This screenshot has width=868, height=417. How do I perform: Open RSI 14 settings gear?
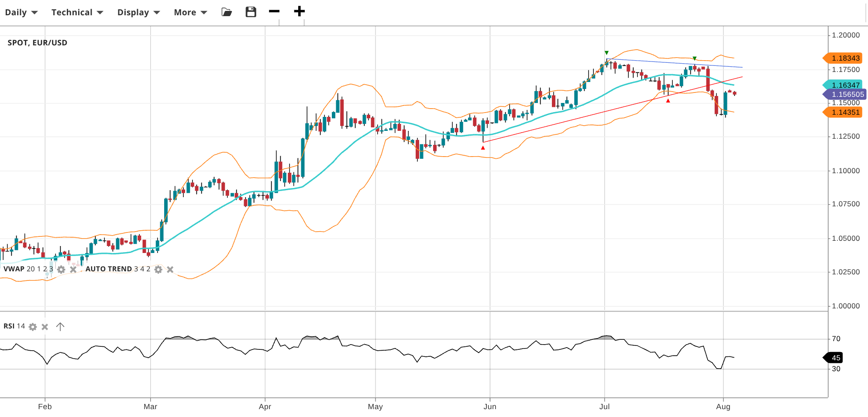pyautogui.click(x=33, y=327)
